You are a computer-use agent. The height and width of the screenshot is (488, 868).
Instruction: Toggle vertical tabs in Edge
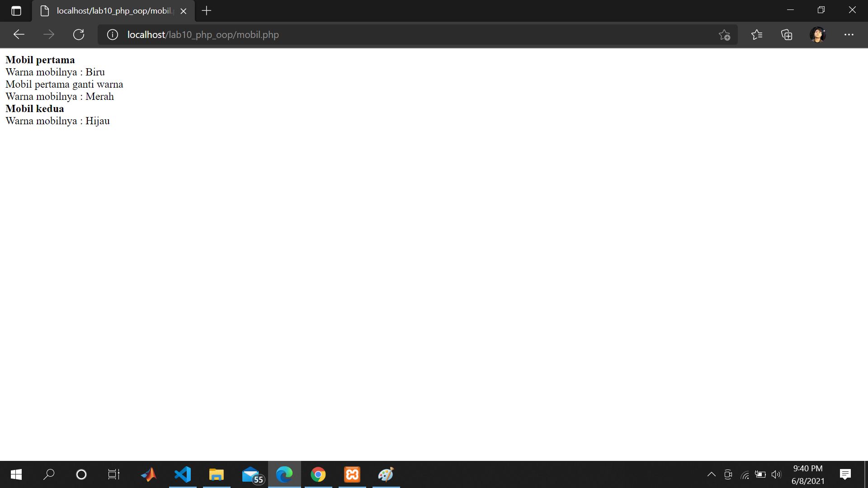pyautogui.click(x=16, y=11)
